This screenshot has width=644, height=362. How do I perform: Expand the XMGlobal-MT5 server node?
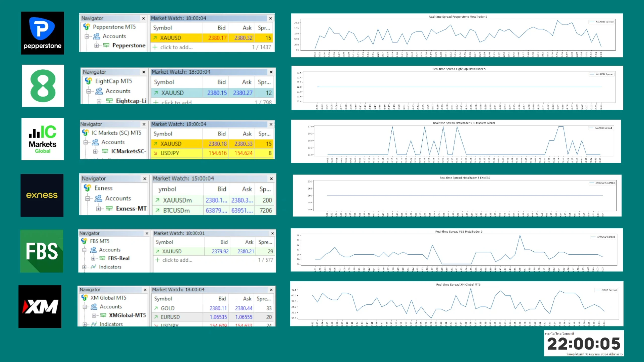tap(94, 315)
